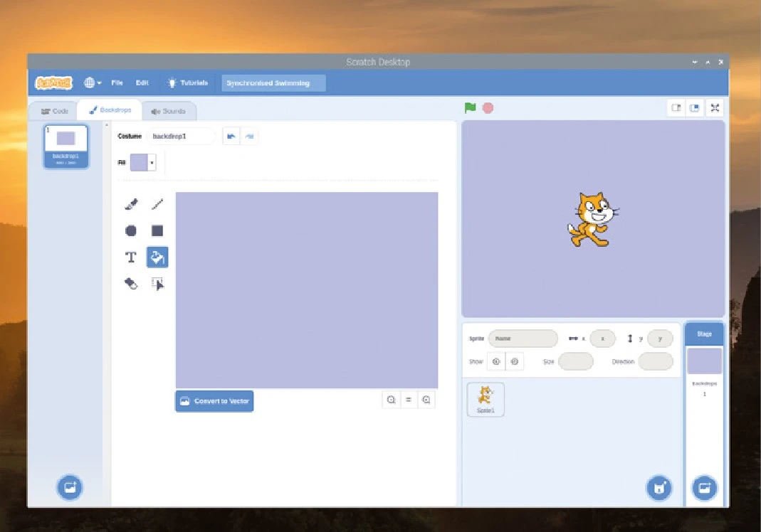761x532 pixels.
Task: Select the Eraser tool
Action: 131,284
